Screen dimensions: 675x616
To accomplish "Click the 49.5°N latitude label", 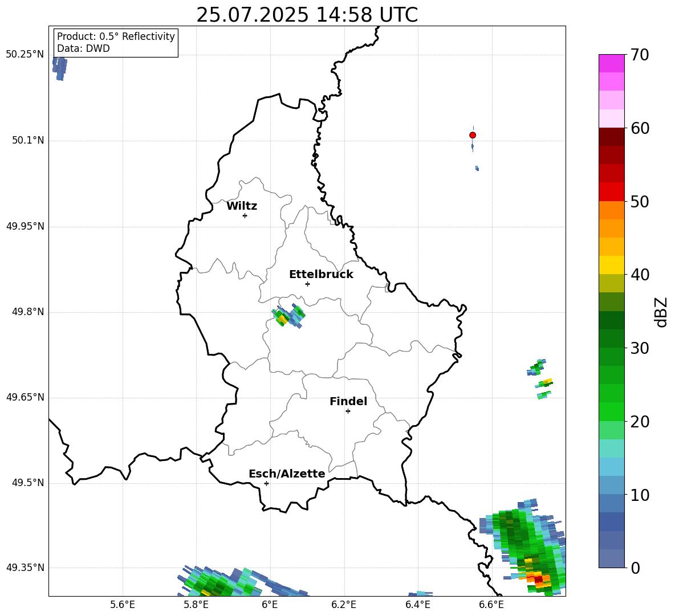I will (x=28, y=483).
